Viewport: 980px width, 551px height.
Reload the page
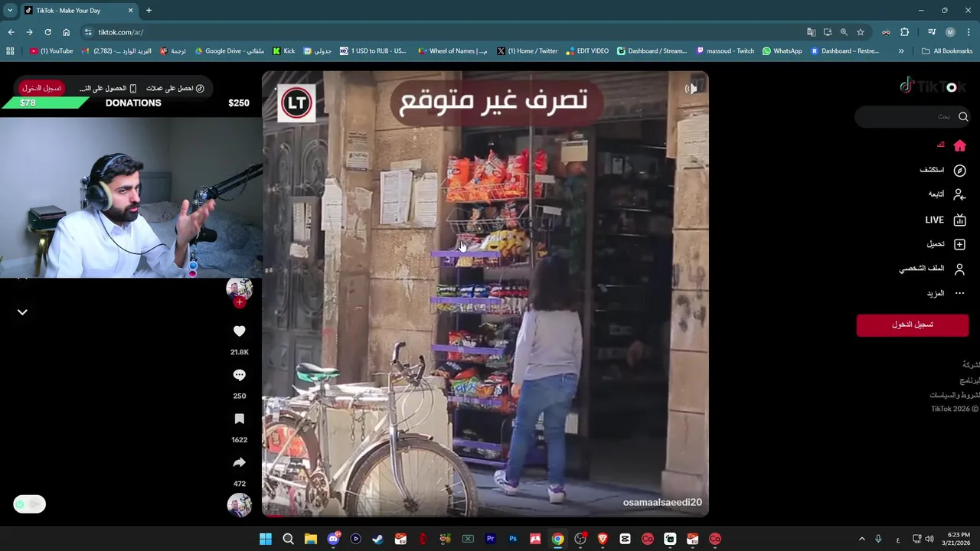(x=47, y=32)
